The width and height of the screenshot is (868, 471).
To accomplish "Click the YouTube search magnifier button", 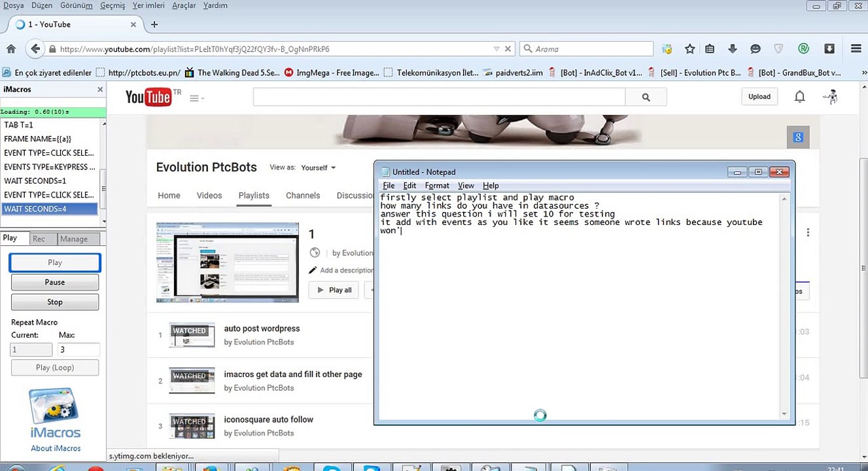I will tap(646, 97).
